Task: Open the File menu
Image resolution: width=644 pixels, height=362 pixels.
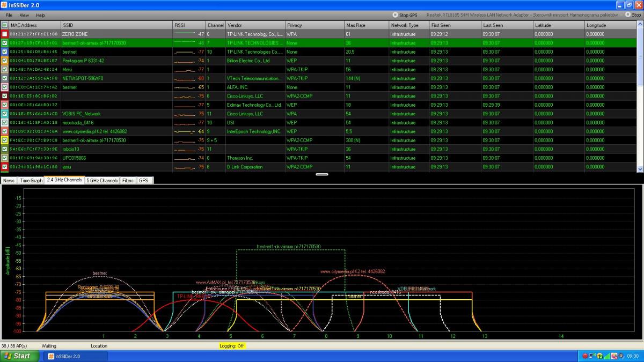Action: 9,15
